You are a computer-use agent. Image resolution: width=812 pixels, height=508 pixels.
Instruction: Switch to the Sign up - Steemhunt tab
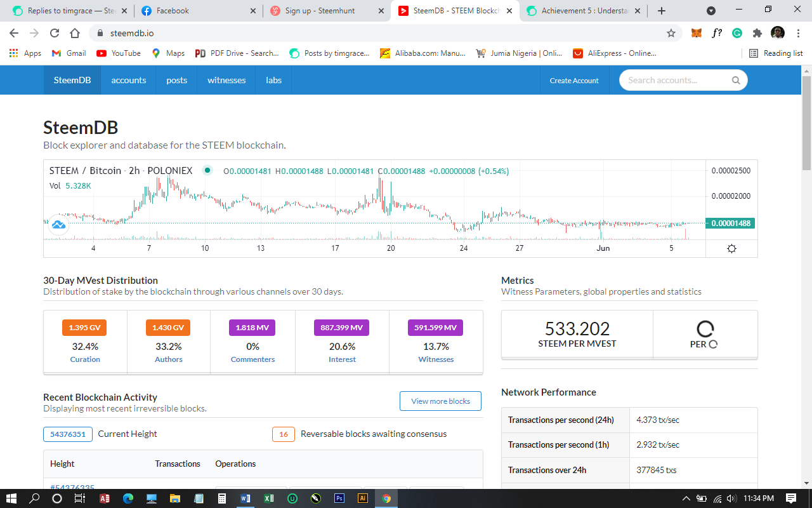[x=327, y=11]
